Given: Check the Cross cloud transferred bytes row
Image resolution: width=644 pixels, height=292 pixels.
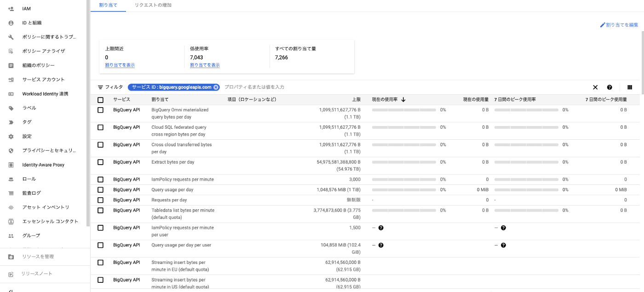Looking at the screenshot, I should click(100, 144).
